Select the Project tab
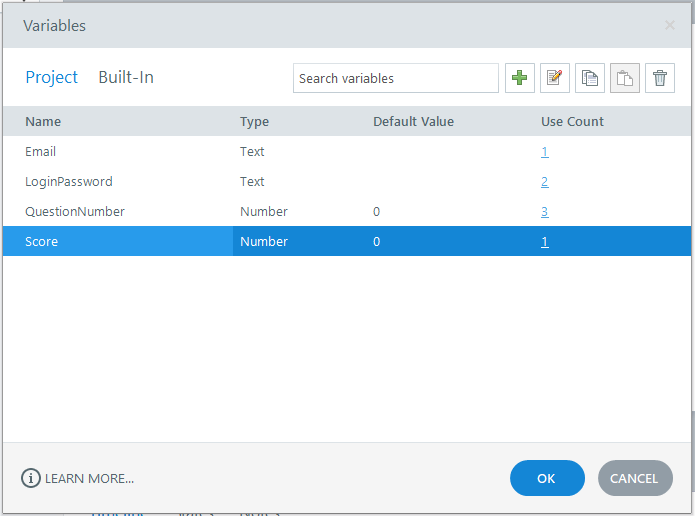This screenshot has width=695, height=516. 52,78
